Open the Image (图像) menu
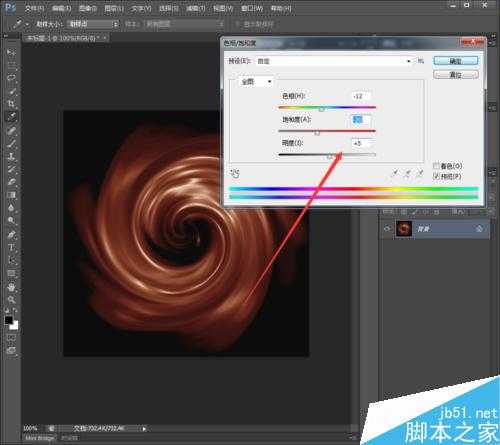The image size is (500, 445). [x=88, y=8]
